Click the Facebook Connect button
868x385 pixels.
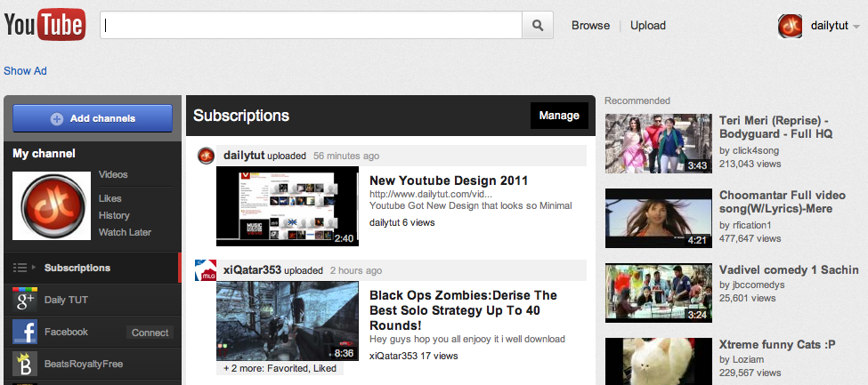pyautogui.click(x=150, y=333)
